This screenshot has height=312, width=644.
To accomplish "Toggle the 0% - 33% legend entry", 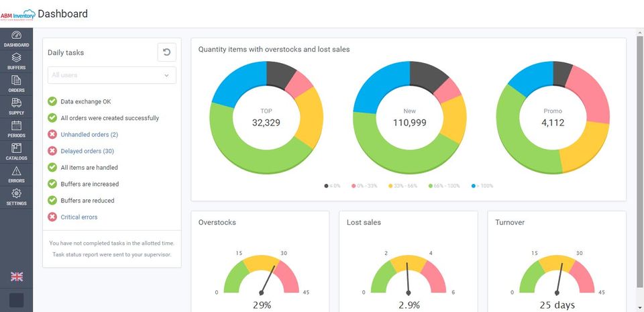I will (364, 186).
